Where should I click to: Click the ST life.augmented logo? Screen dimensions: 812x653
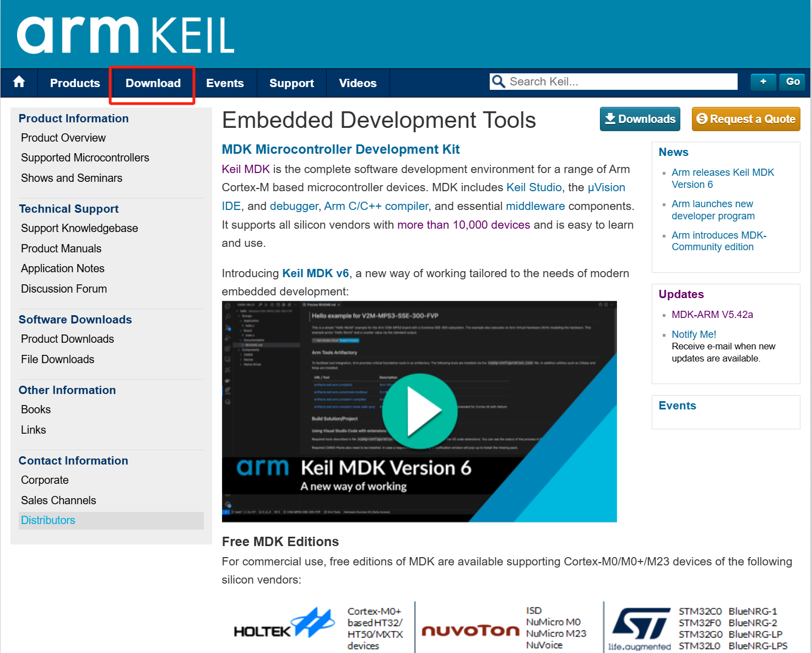(x=640, y=629)
